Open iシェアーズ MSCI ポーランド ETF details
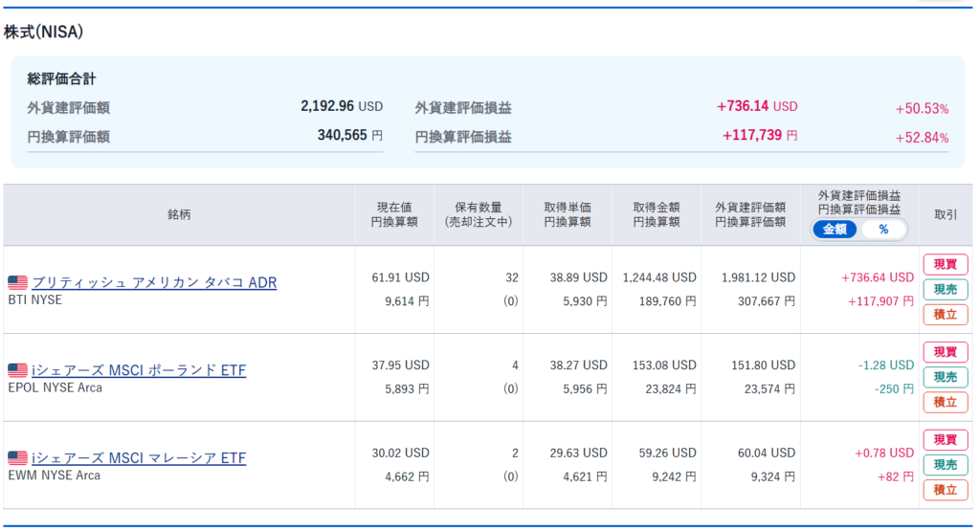 [x=139, y=370]
